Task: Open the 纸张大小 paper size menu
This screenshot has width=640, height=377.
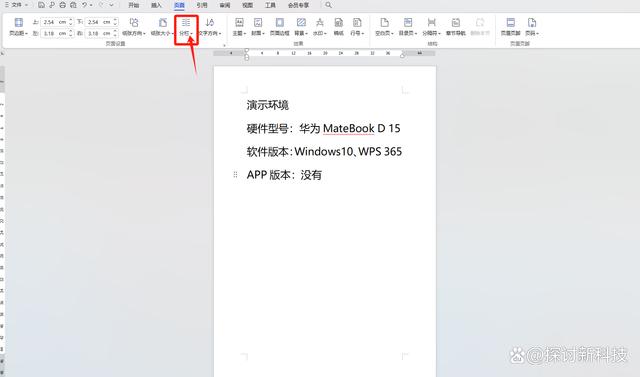Action: (x=162, y=27)
